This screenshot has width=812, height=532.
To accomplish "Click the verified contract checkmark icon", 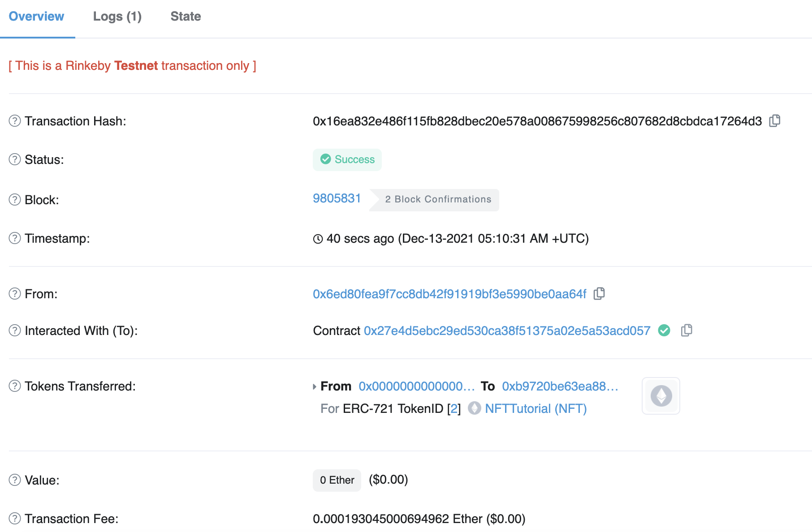I will coord(664,330).
